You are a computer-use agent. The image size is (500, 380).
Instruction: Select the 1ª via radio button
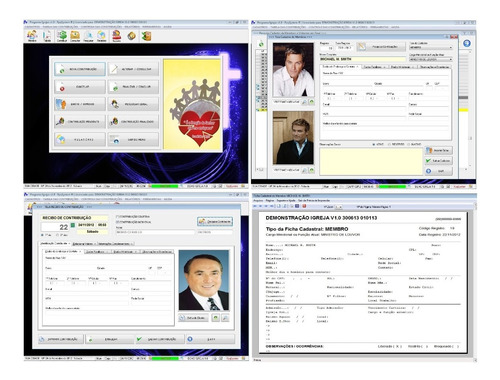click(42, 235)
